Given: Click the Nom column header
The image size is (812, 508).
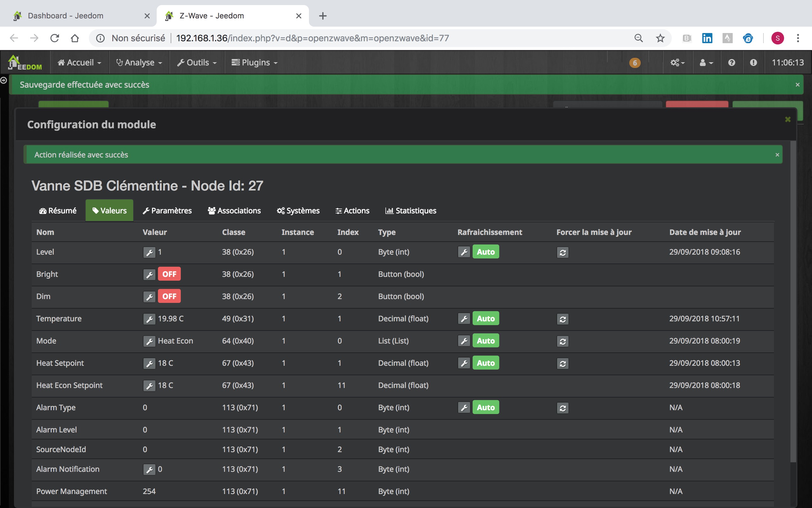Looking at the screenshot, I should click(45, 232).
